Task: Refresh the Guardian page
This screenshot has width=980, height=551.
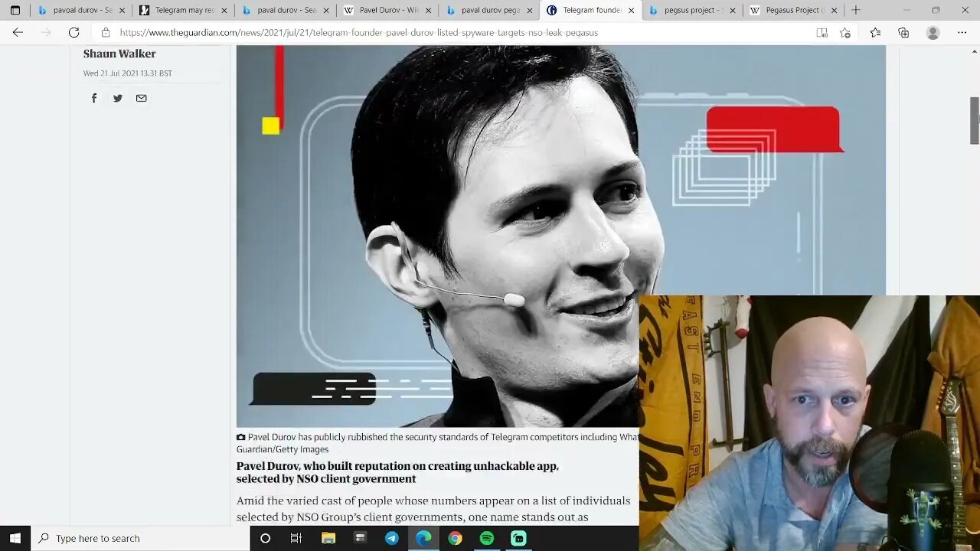Action: (73, 32)
